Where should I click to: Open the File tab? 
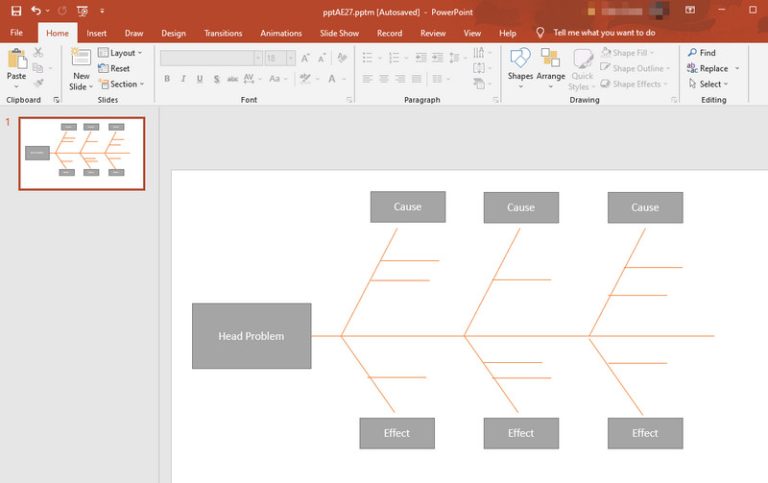16,33
